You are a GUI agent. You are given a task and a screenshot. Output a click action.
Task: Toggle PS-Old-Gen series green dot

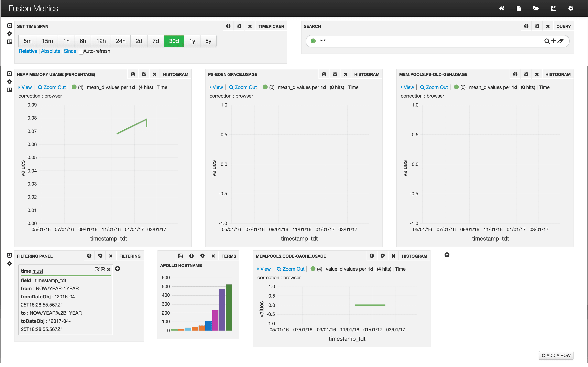456,87
